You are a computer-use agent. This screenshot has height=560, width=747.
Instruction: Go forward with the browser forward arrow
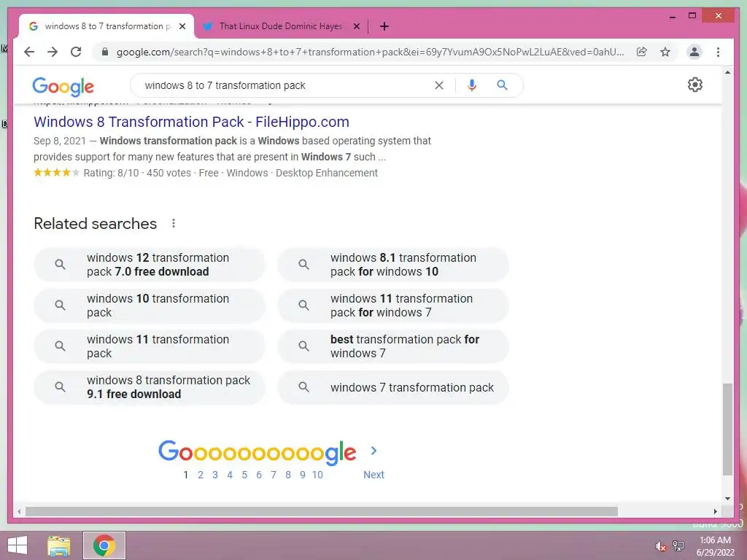click(x=53, y=52)
